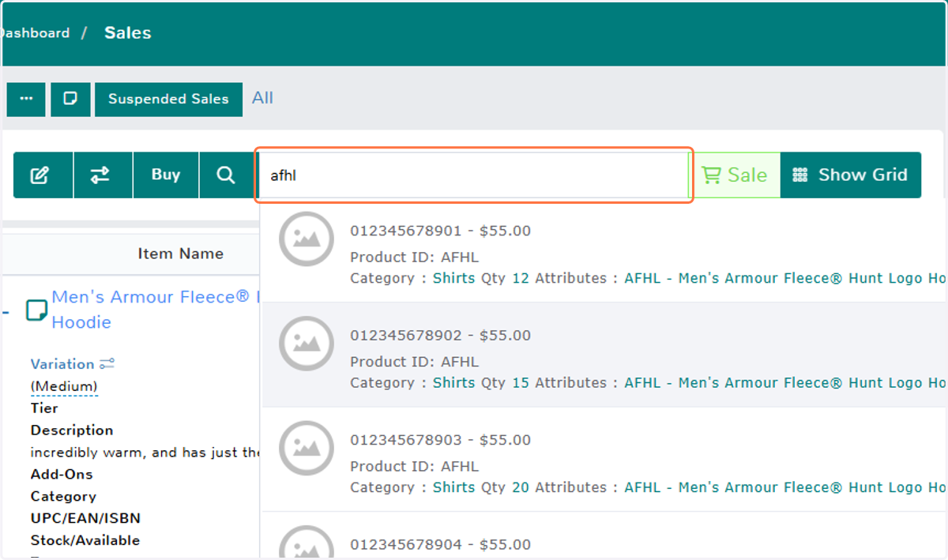This screenshot has width=948, height=560.
Task: Open Dashboard breadcrumb link
Action: [x=35, y=33]
